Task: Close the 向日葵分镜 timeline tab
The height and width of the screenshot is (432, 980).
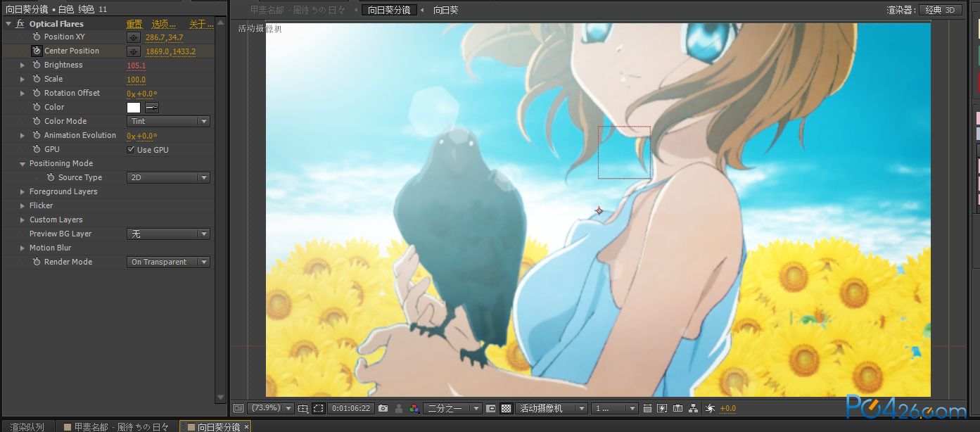Action: click(x=246, y=427)
